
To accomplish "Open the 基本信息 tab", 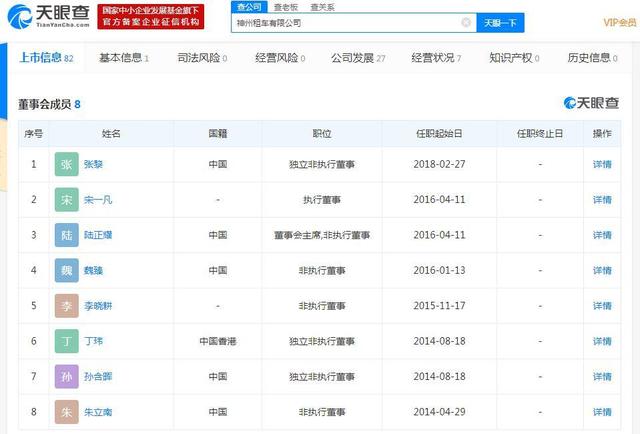I will [121, 58].
